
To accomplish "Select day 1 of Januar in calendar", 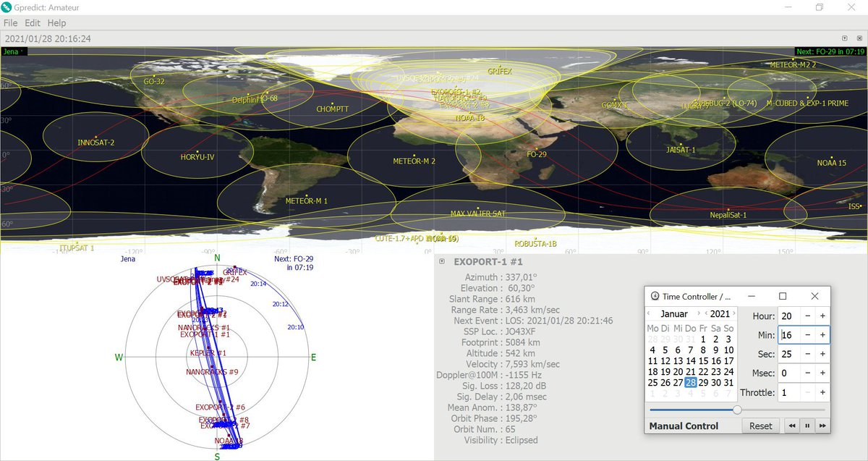I will pos(703,339).
